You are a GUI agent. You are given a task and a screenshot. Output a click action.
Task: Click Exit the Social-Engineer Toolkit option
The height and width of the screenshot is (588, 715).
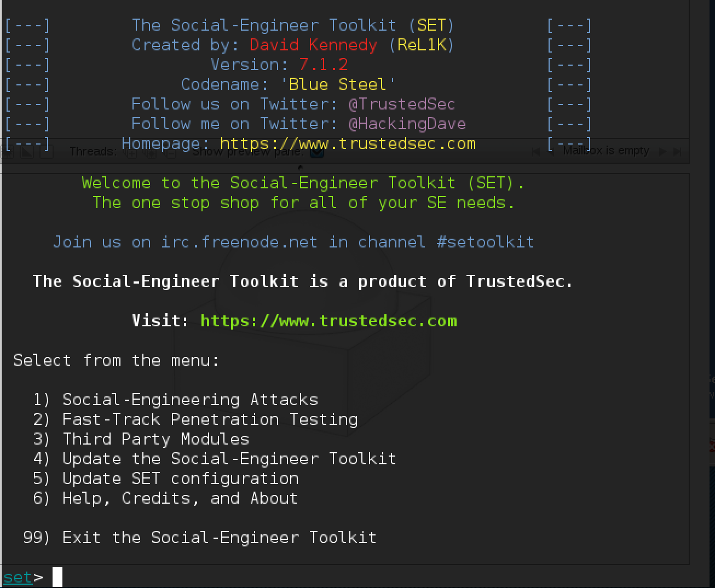tap(219, 538)
